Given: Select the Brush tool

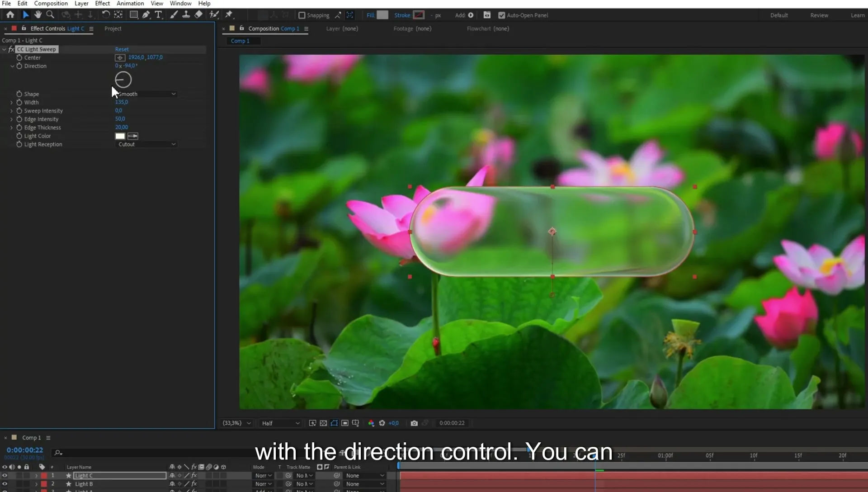Looking at the screenshot, I should point(174,14).
